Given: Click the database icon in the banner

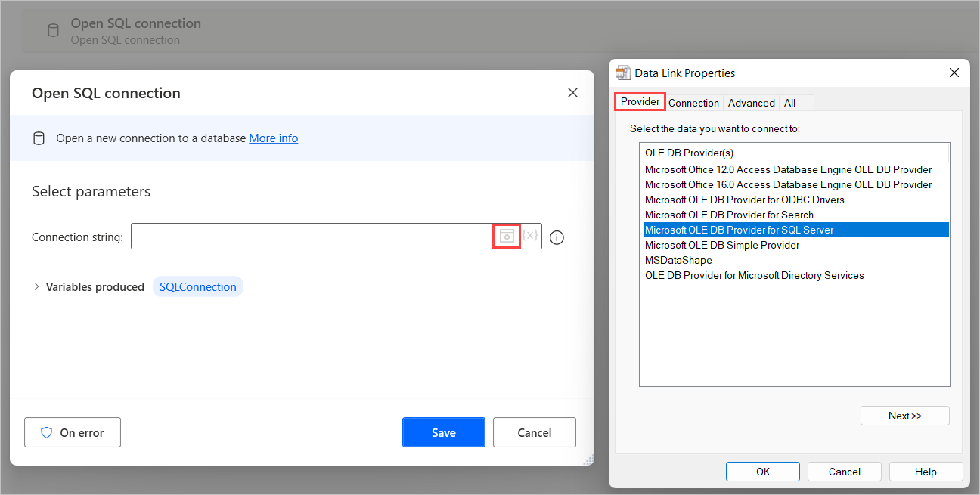Looking at the screenshot, I should [x=39, y=138].
